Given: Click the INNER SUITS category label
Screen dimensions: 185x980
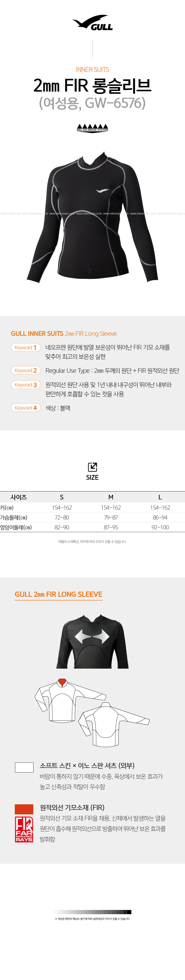Looking at the screenshot, I should [92, 70].
